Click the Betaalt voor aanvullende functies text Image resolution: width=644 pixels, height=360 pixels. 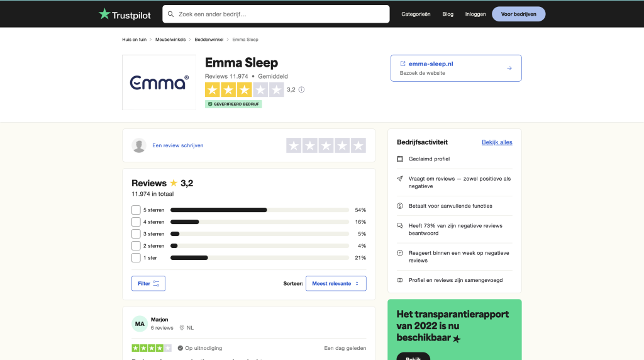click(450, 206)
